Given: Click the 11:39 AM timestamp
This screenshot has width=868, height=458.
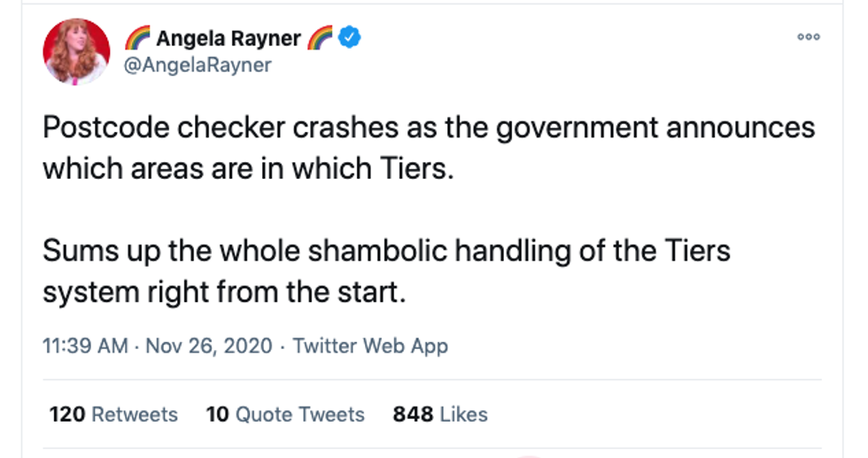Looking at the screenshot, I should 85,345.
